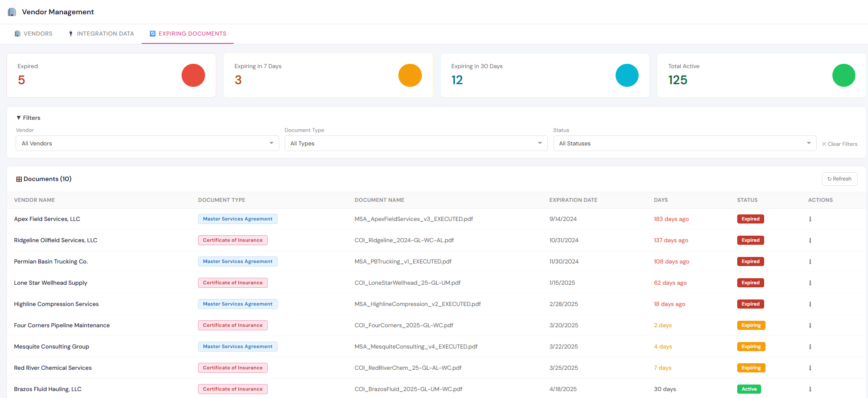This screenshot has width=868, height=398.
Task: Switch to the Vendors tab
Action: pyautogui.click(x=33, y=33)
